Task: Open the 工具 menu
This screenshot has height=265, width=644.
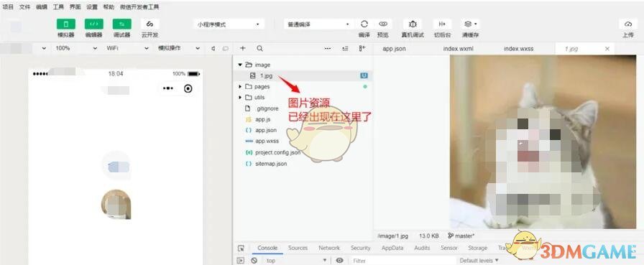Action: [58, 7]
